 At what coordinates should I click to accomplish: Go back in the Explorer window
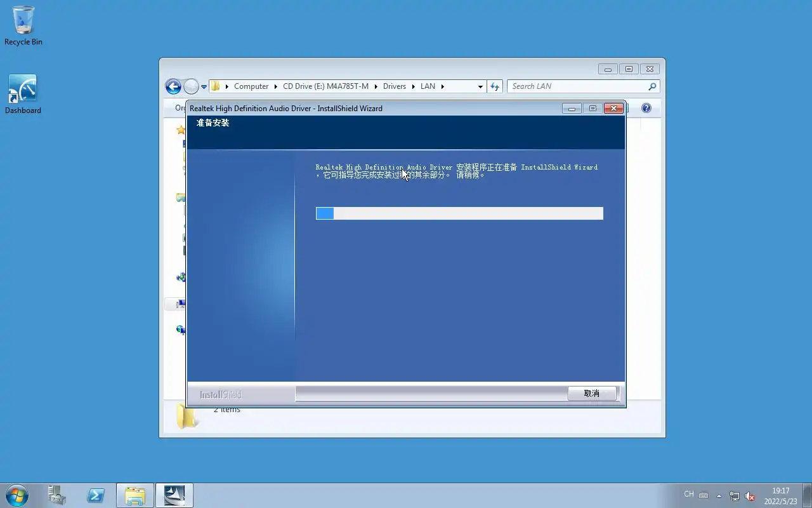173,86
